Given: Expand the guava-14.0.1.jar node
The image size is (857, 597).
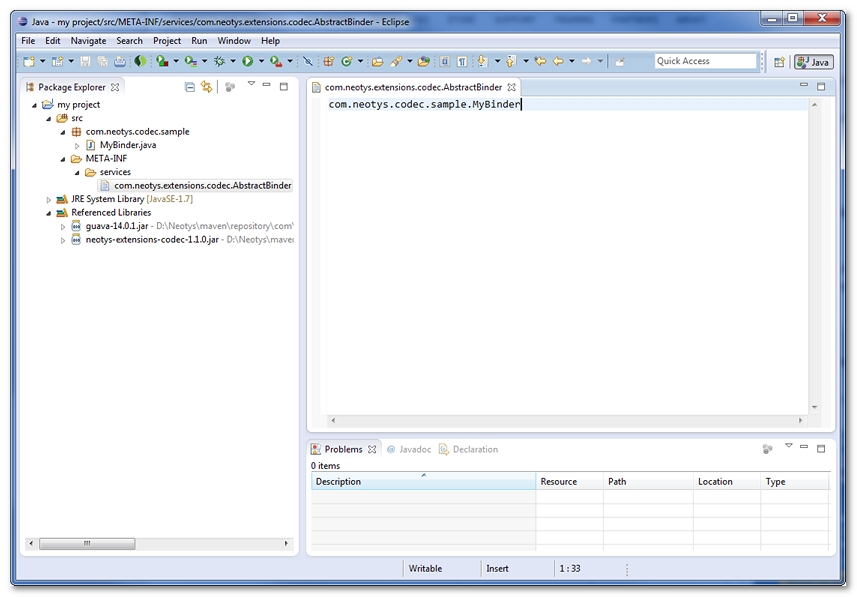Looking at the screenshot, I should 63,227.
